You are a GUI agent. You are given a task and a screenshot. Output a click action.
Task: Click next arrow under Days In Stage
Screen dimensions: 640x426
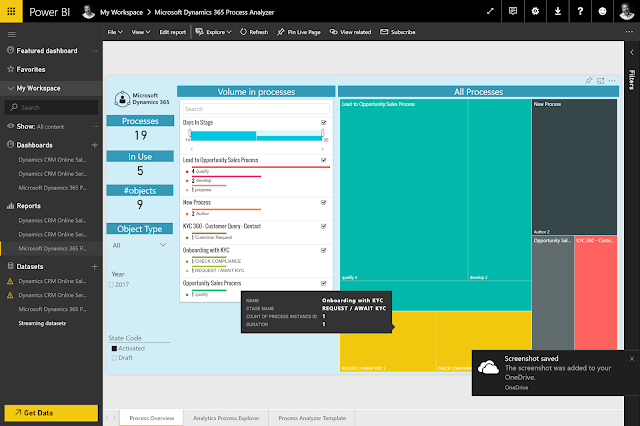pyautogui.click(x=322, y=149)
